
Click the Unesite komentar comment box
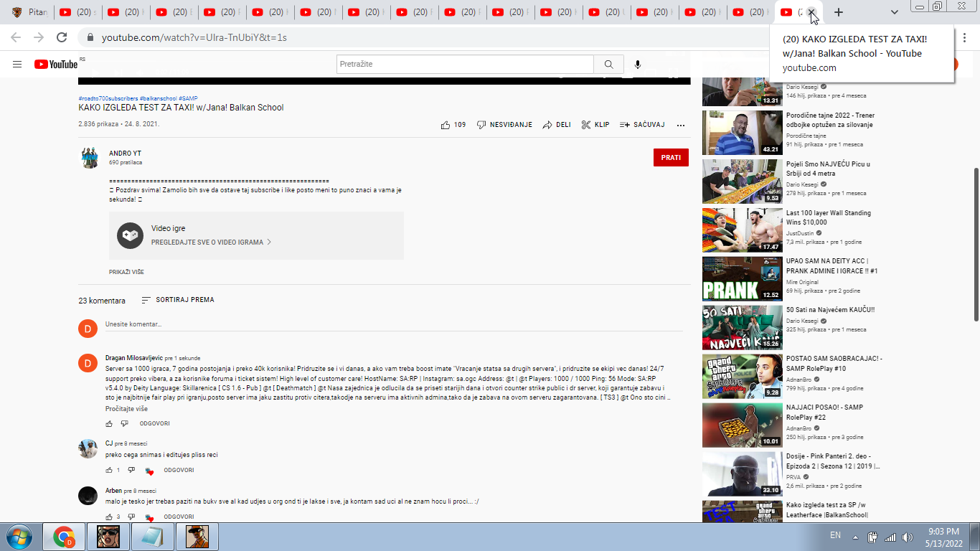coord(394,324)
